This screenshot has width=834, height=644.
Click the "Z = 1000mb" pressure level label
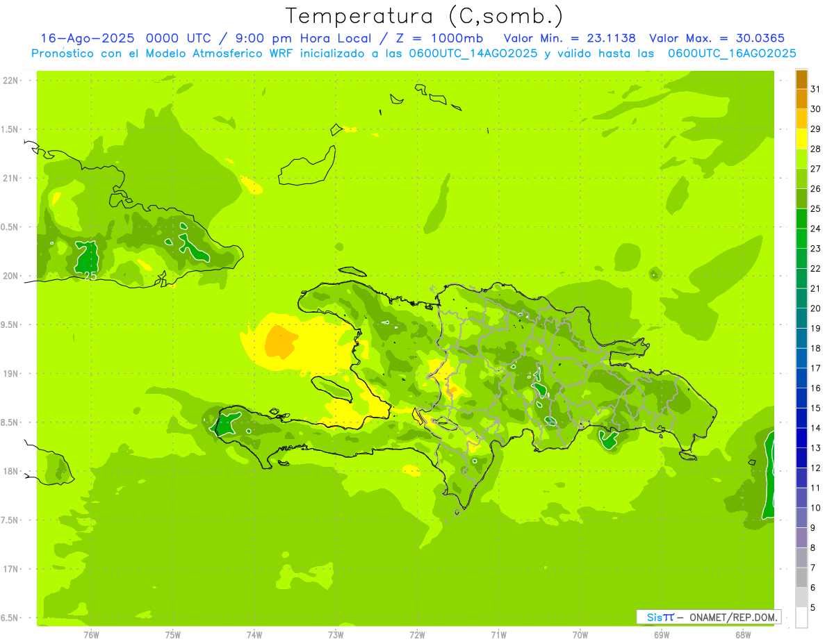pyautogui.click(x=439, y=38)
